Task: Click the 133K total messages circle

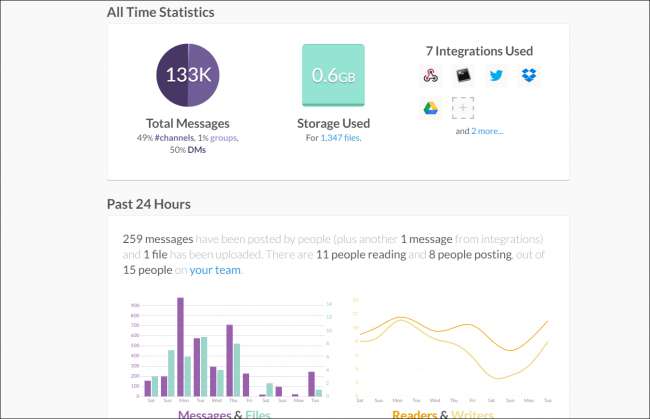Action: tap(189, 75)
